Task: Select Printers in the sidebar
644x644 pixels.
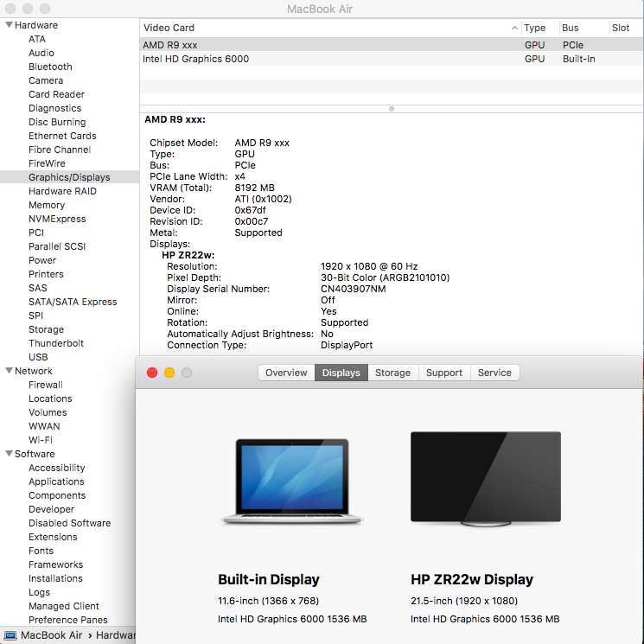Action: point(46,274)
